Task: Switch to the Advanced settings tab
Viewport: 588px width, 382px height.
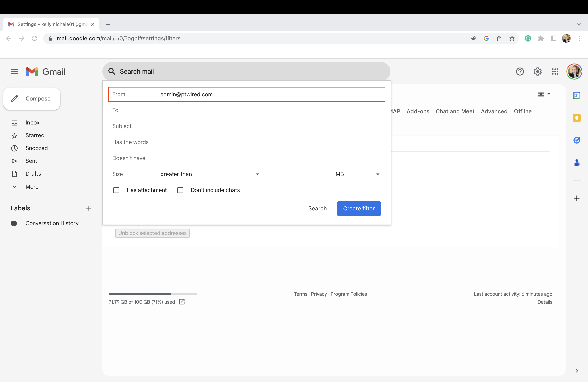Action: tap(494, 111)
